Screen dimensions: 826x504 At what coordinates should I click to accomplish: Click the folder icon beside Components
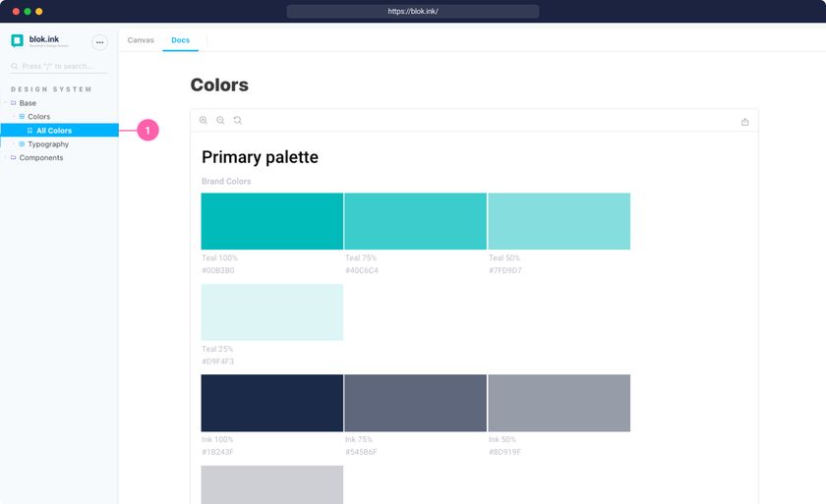pyautogui.click(x=13, y=158)
